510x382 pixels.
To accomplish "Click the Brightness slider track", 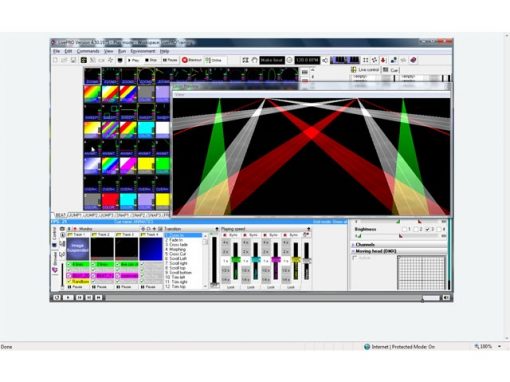I will pos(400,236).
